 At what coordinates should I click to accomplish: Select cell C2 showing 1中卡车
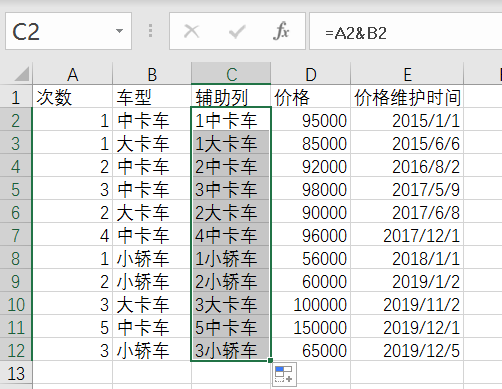[x=231, y=119]
